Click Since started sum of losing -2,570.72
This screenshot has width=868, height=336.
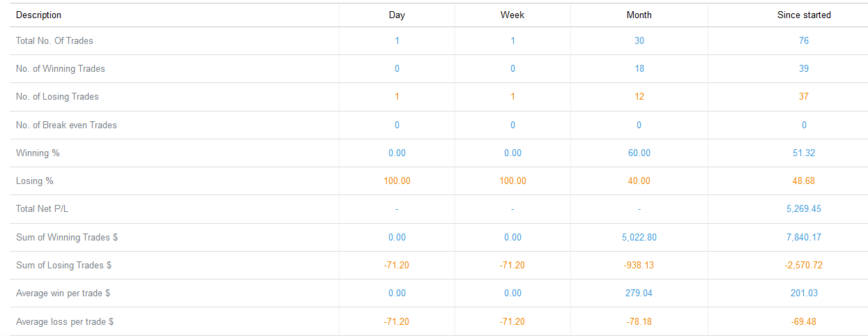click(804, 265)
